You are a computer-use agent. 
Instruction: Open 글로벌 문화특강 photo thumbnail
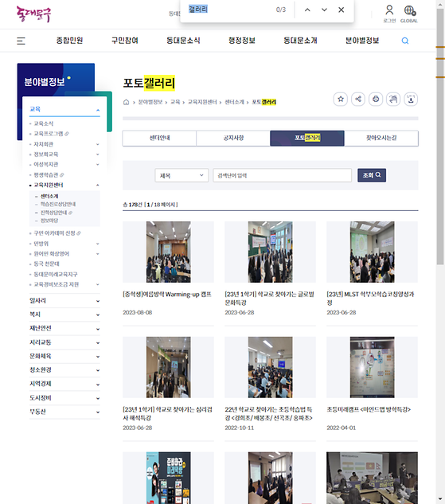click(x=270, y=252)
